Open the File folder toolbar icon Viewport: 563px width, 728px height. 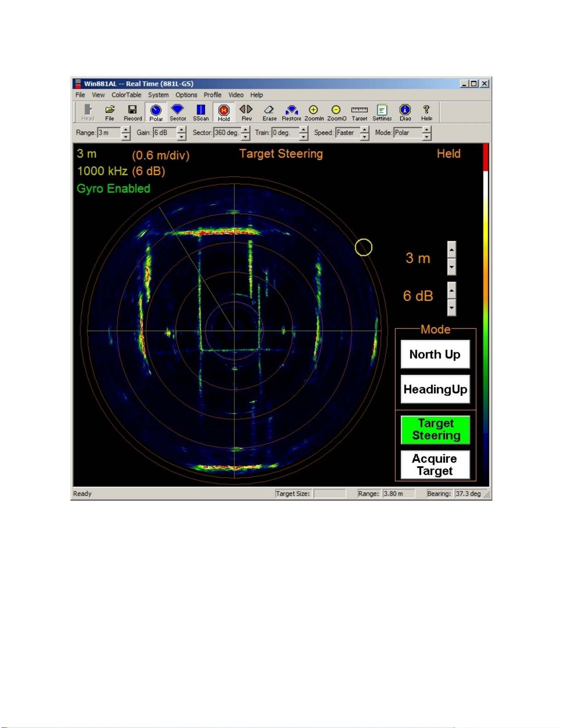110,113
